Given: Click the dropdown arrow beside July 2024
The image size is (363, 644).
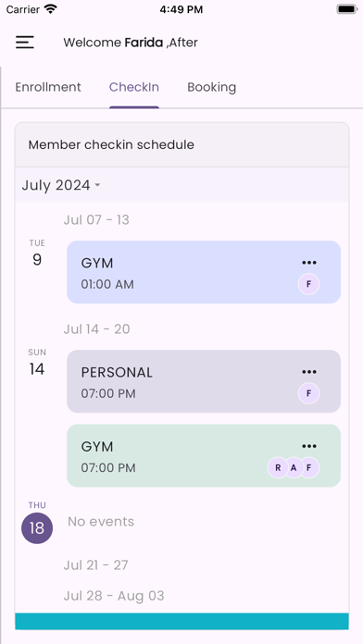Looking at the screenshot, I should [97, 186].
